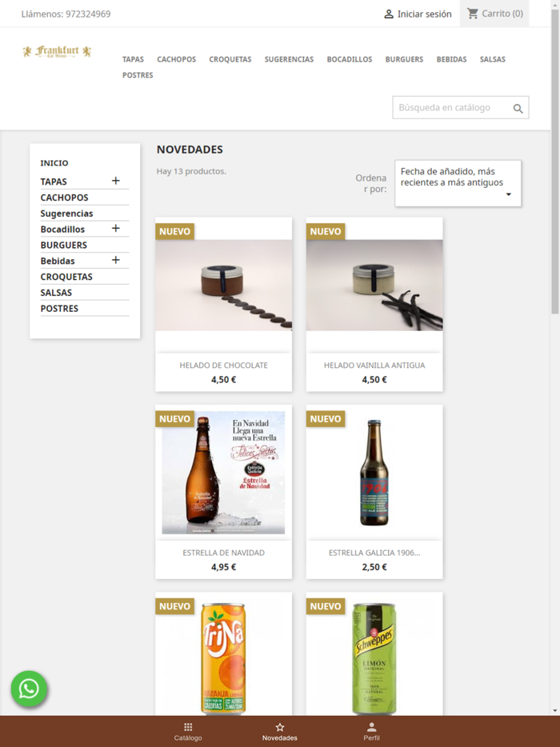The height and width of the screenshot is (747, 560).
Task: Open POSTRES in the sidebar
Action: coord(59,308)
